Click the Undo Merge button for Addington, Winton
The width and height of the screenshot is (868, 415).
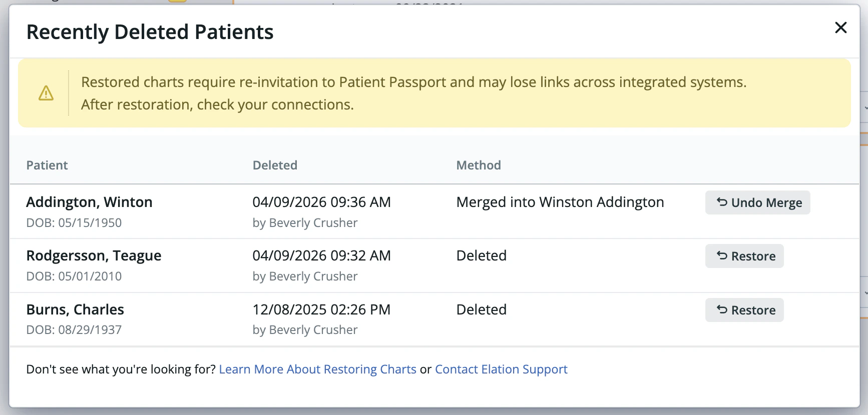(x=757, y=202)
